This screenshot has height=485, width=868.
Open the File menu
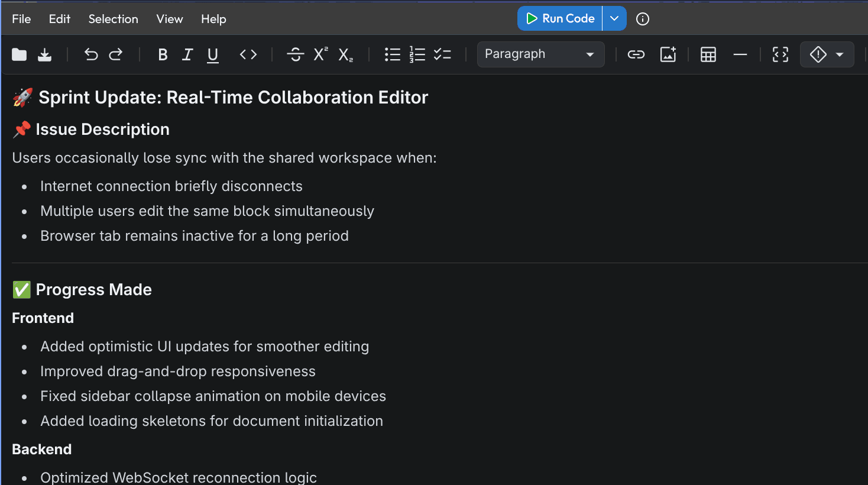point(21,19)
